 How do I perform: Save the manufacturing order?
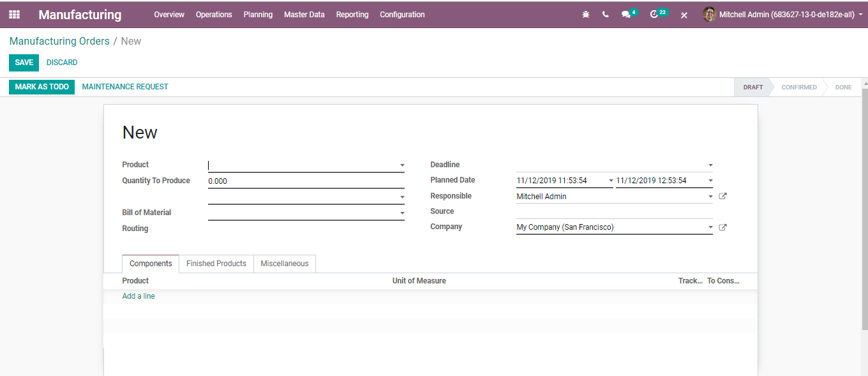24,63
